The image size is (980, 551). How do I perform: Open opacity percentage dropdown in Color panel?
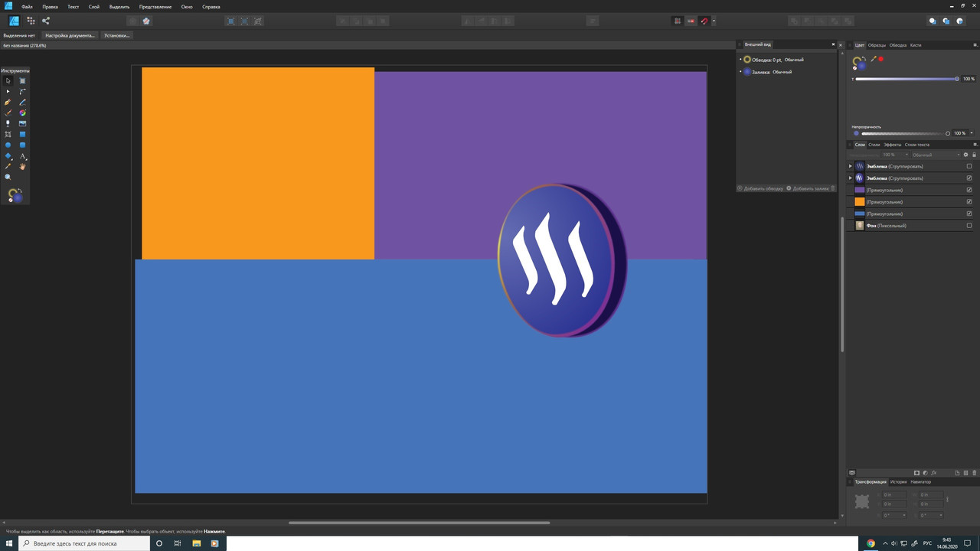click(x=972, y=133)
